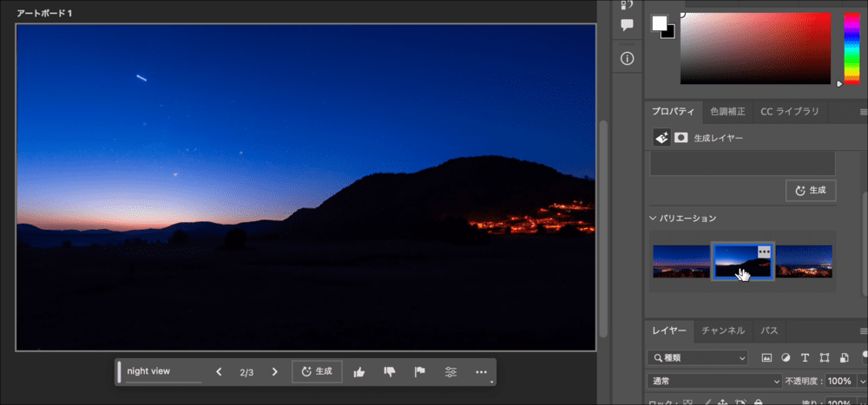868x405 pixels.
Task: Click the 生成 button in the contextual taskbar
Action: tap(317, 372)
